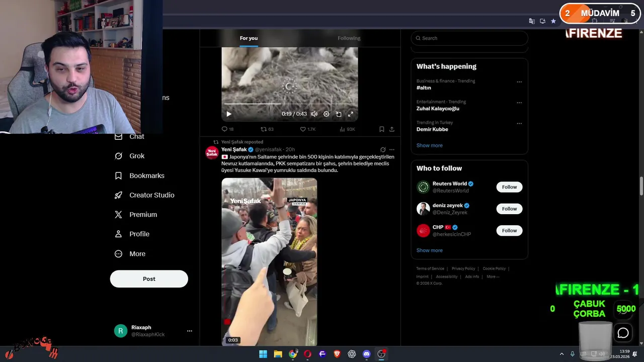Screen dimensions: 644x362
Task: Open the Cookie Policy link
Action: [x=494, y=268]
